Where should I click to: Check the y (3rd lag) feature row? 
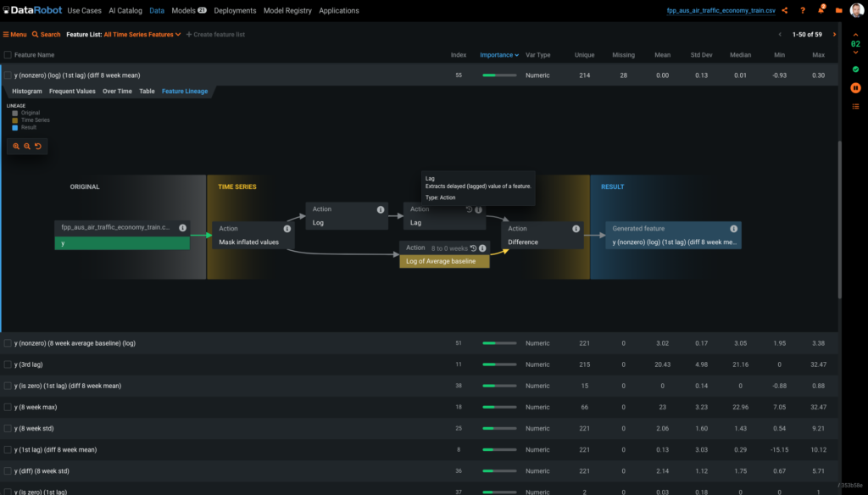pyautogui.click(x=7, y=364)
